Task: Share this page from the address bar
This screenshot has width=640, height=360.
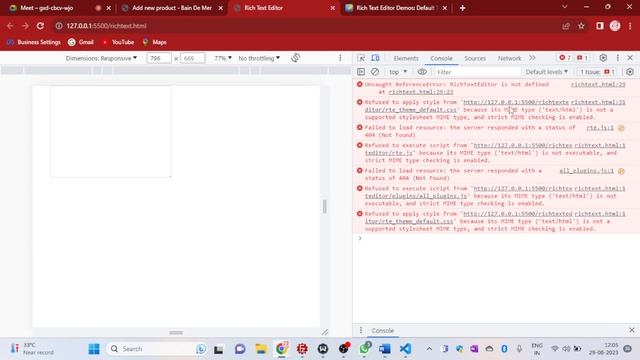Action: click(566, 26)
